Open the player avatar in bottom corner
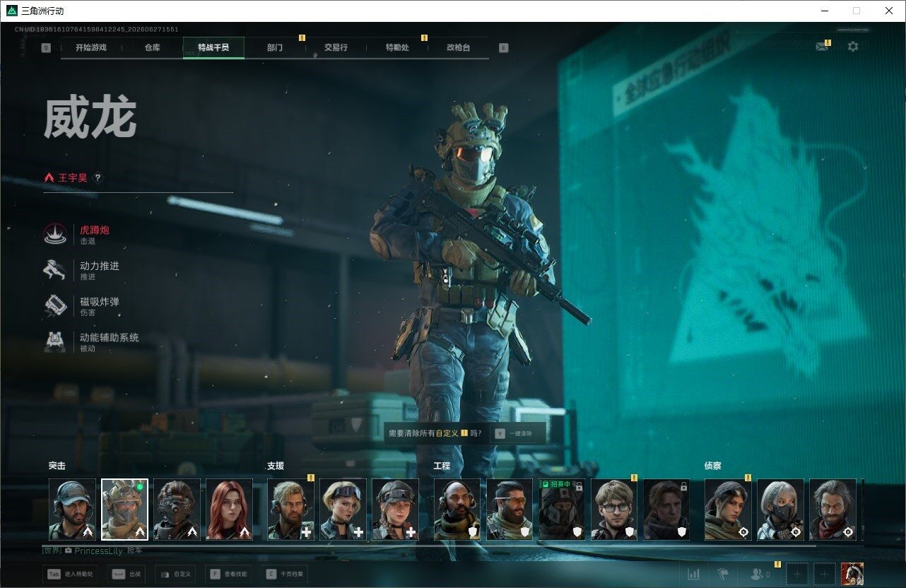The image size is (906, 588). point(852,575)
